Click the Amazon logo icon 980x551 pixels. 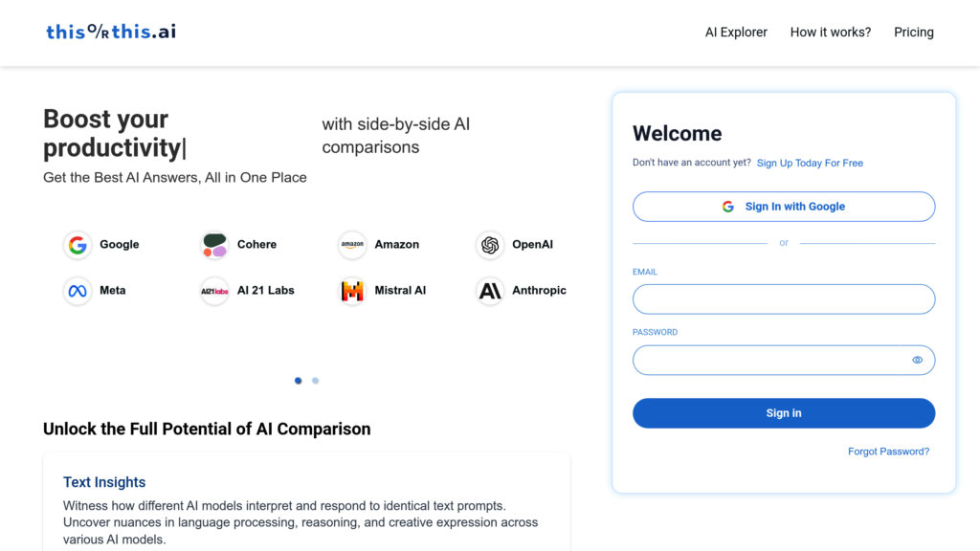tap(352, 245)
